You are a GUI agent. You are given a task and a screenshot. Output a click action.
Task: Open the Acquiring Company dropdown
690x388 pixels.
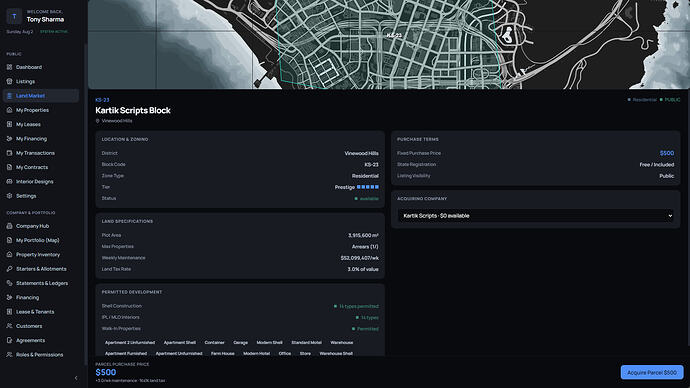point(536,216)
